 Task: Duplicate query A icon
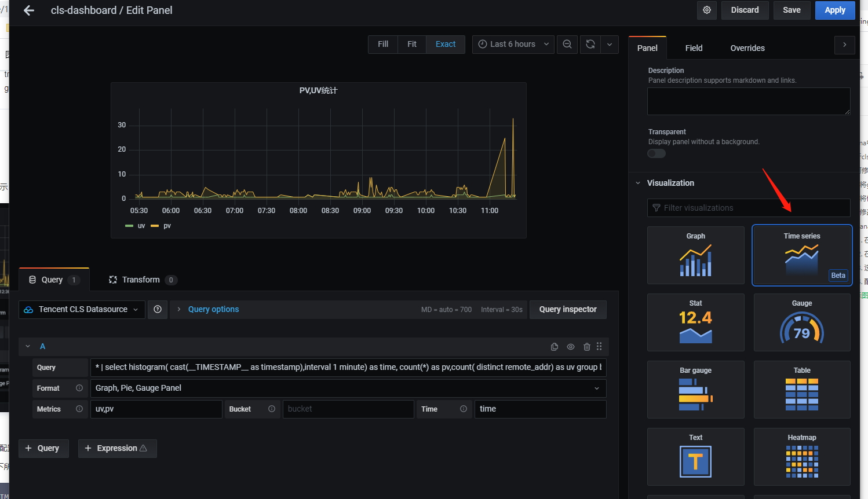coord(555,347)
